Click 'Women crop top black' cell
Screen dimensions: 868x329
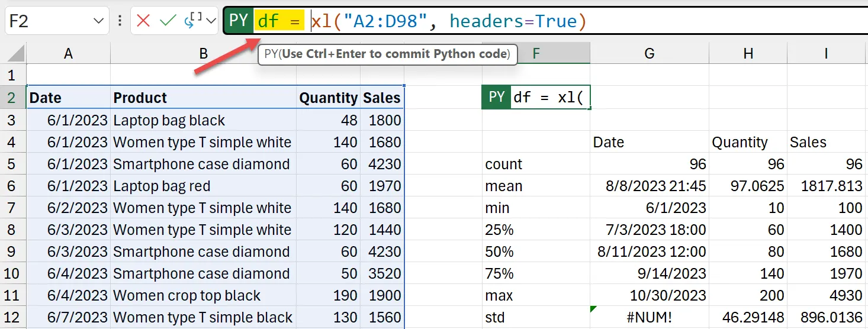204,295
